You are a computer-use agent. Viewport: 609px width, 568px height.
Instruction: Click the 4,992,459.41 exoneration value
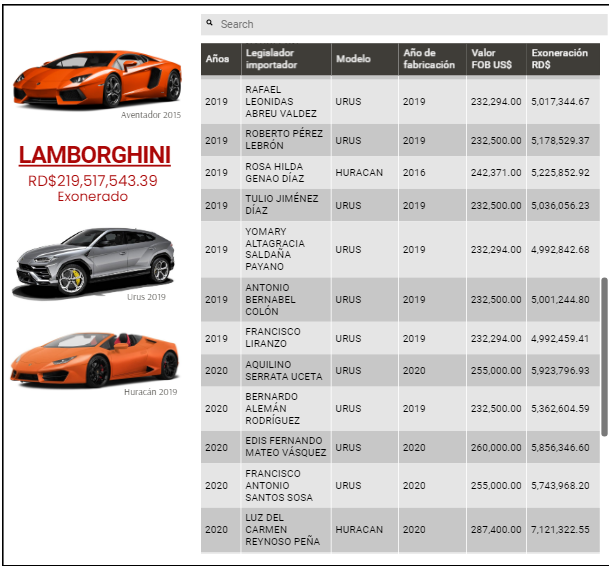point(560,338)
